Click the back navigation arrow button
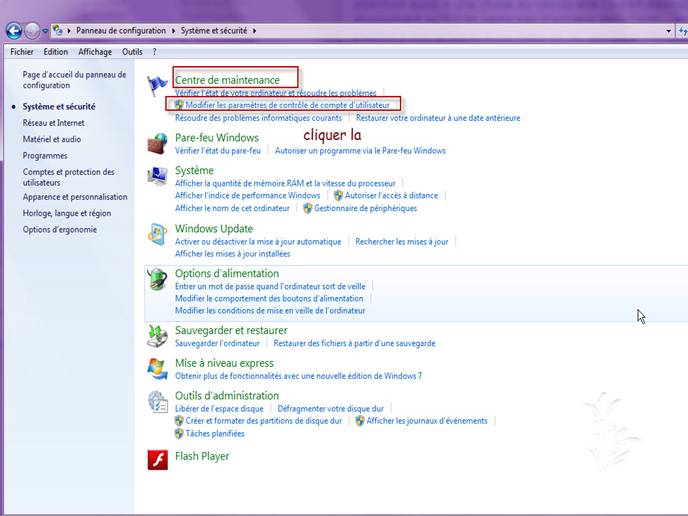The height and width of the screenshot is (516, 688). point(14,31)
